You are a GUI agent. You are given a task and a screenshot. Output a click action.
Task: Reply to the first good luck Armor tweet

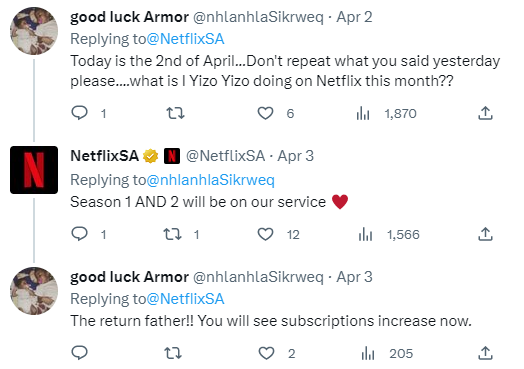[80, 113]
